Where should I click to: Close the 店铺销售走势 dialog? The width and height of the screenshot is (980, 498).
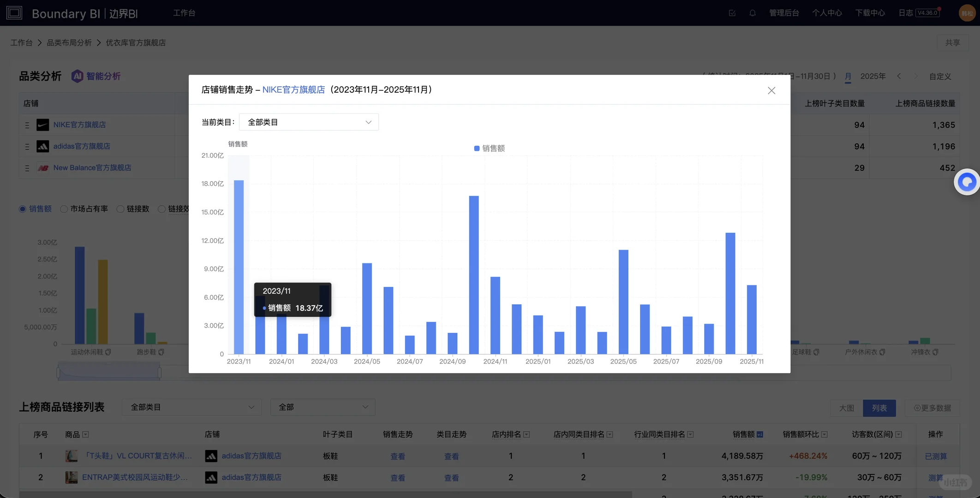(771, 90)
